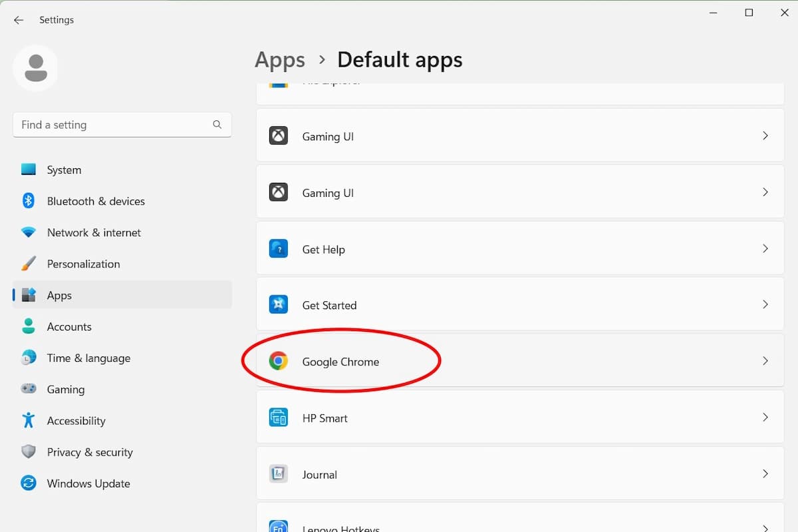This screenshot has width=798, height=532.
Task: Select the 'Get Help' app name text
Action: (x=324, y=250)
